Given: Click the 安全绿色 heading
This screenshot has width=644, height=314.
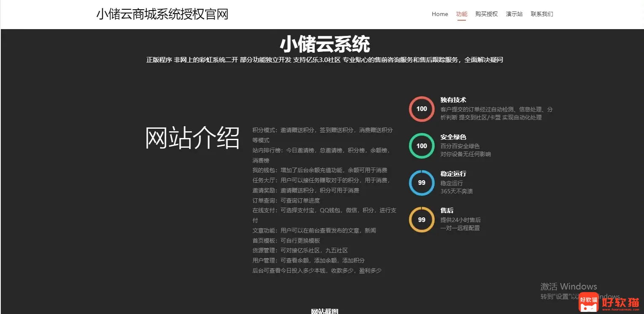Looking at the screenshot, I should click(x=453, y=137).
